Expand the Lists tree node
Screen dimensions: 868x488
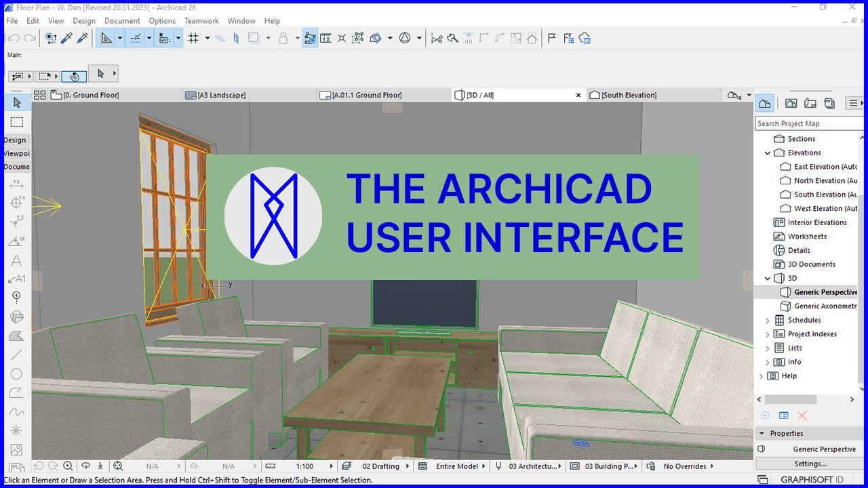tap(768, 348)
